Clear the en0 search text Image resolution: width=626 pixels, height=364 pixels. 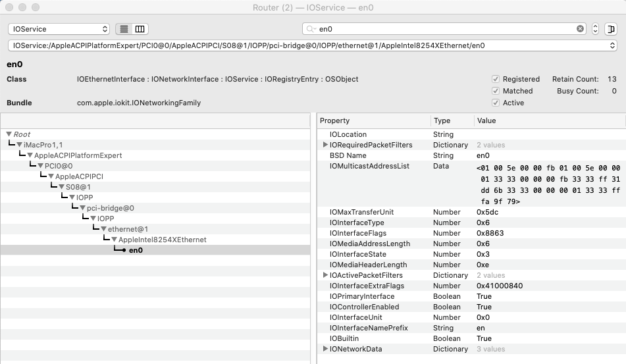point(580,29)
